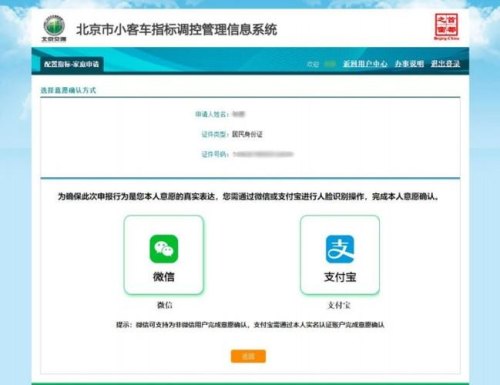Click the site title 北京市小客车指标调控管理信息系统

coord(177,30)
